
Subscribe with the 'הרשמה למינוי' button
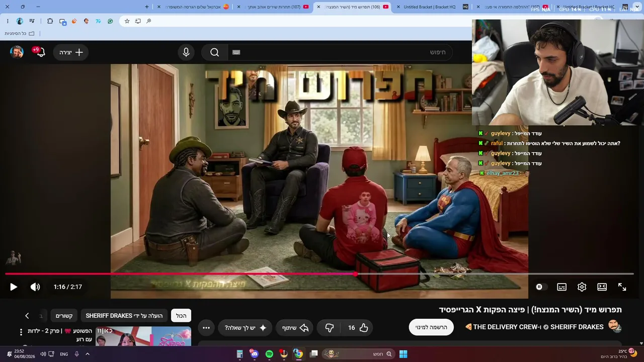[x=431, y=327]
